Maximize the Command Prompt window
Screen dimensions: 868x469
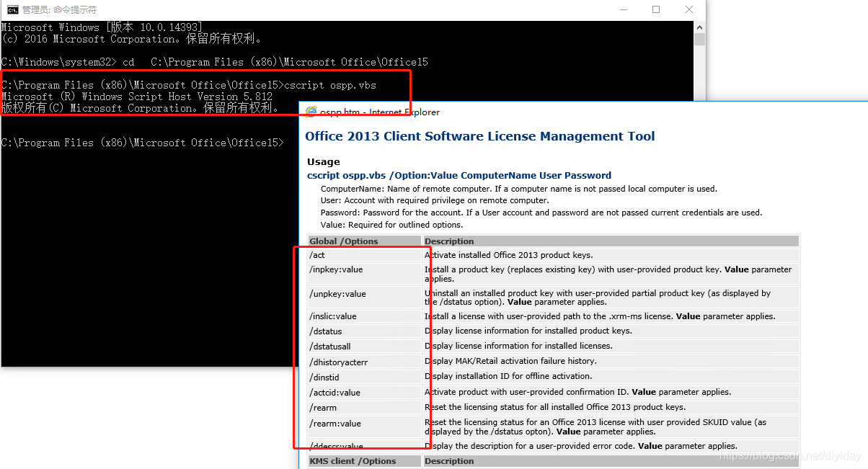[656, 9]
